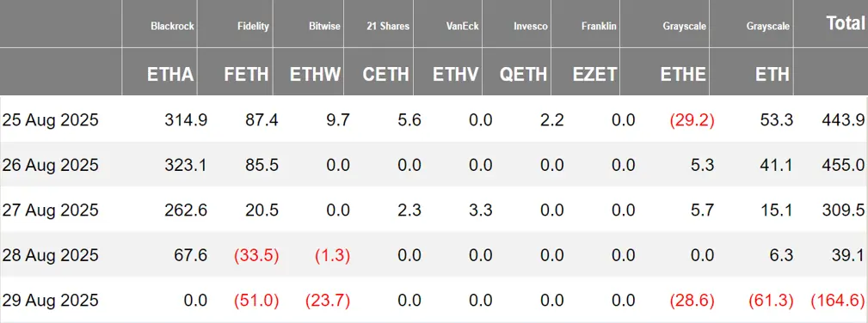Viewport: 868px width, 323px height.
Task: Select the (61.3) Grayscale ETH cell
Action: tap(771, 301)
